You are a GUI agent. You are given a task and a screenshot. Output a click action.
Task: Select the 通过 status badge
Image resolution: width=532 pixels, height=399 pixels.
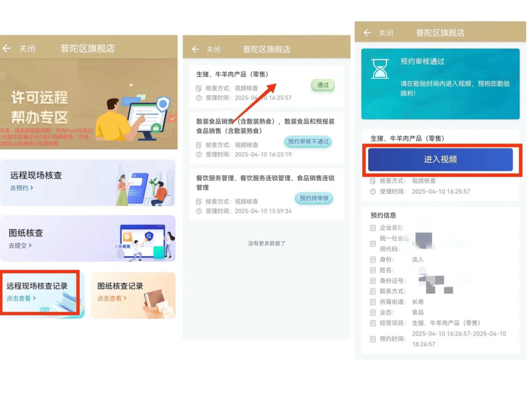323,85
